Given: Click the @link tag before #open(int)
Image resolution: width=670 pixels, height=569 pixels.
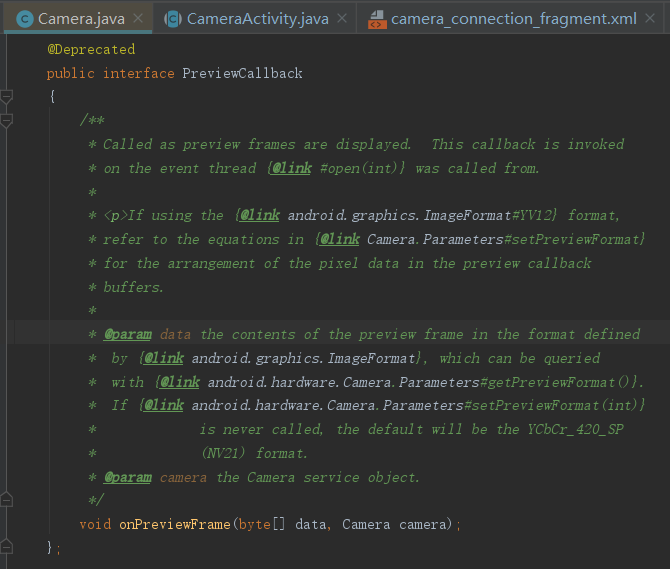Looking at the screenshot, I should point(292,168).
